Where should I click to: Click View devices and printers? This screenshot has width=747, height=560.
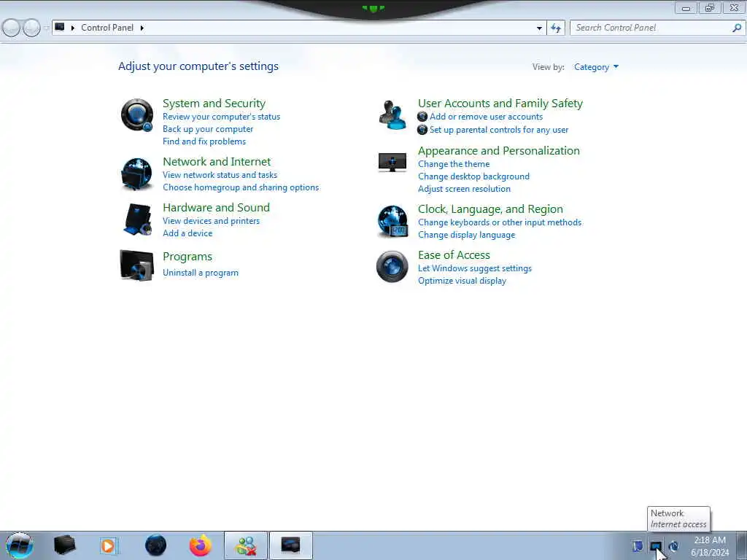pyautogui.click(x=211, y=221)
